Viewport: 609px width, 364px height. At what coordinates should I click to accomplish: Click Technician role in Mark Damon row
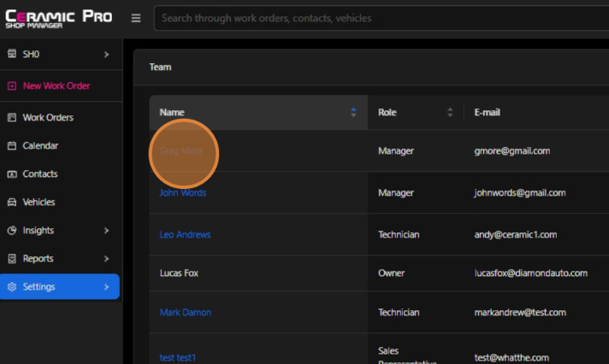tap(399, 313)
